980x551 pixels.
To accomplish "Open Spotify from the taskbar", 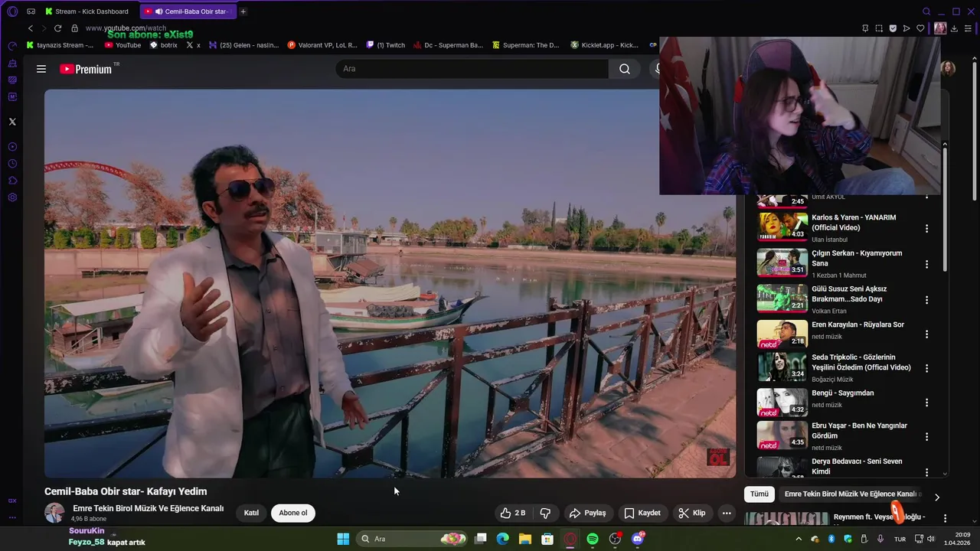I will click(x=593, y=539).
